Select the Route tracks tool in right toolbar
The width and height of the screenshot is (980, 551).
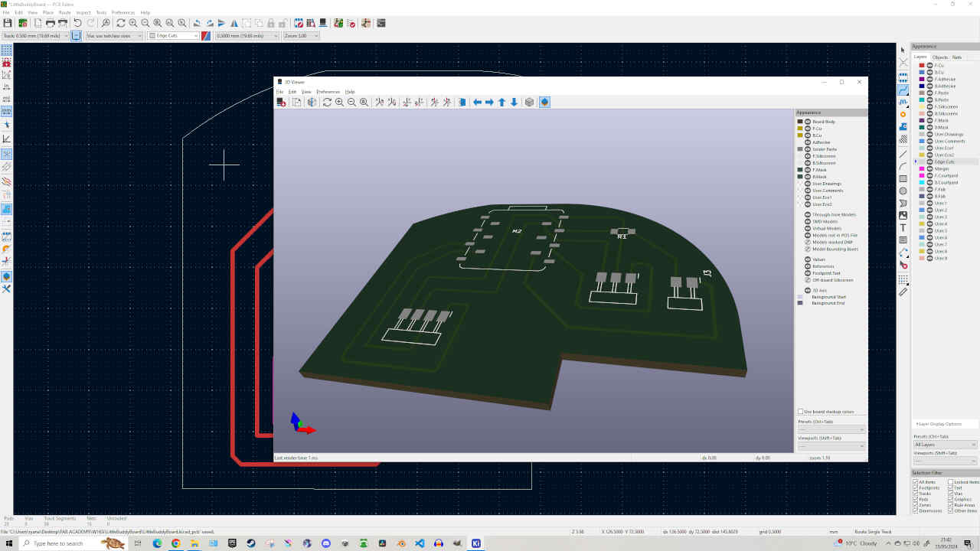tap(903, 90)
